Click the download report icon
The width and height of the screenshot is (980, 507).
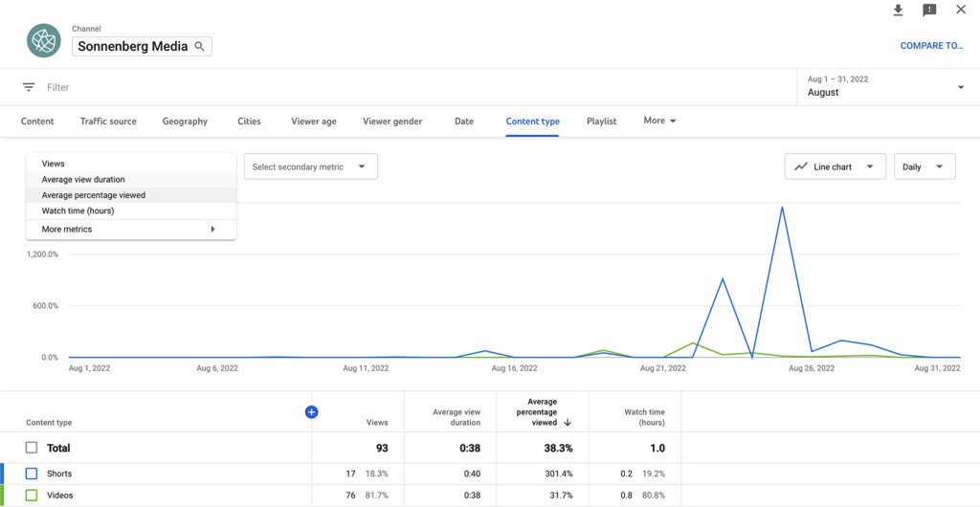(898, 11)
